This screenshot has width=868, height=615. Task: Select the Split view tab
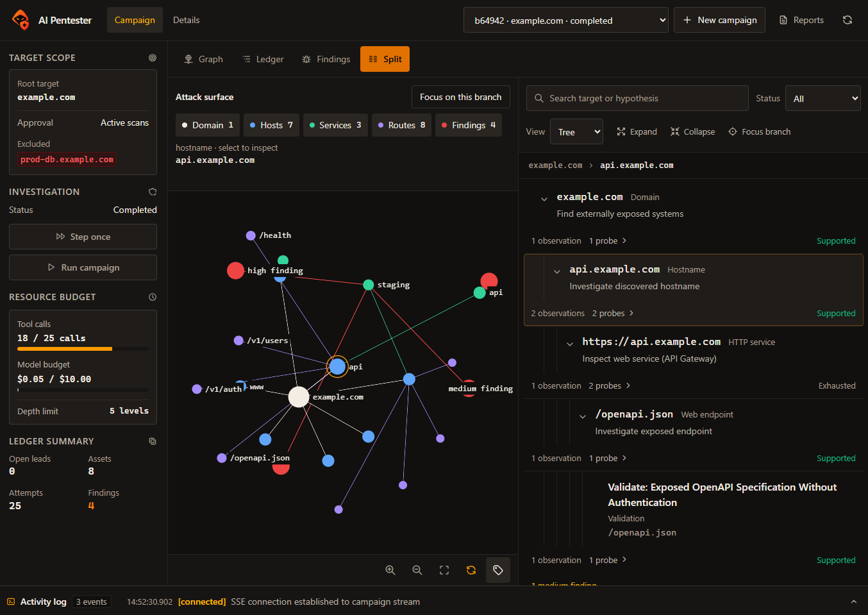pyautogui.click(x=385, y=59)
